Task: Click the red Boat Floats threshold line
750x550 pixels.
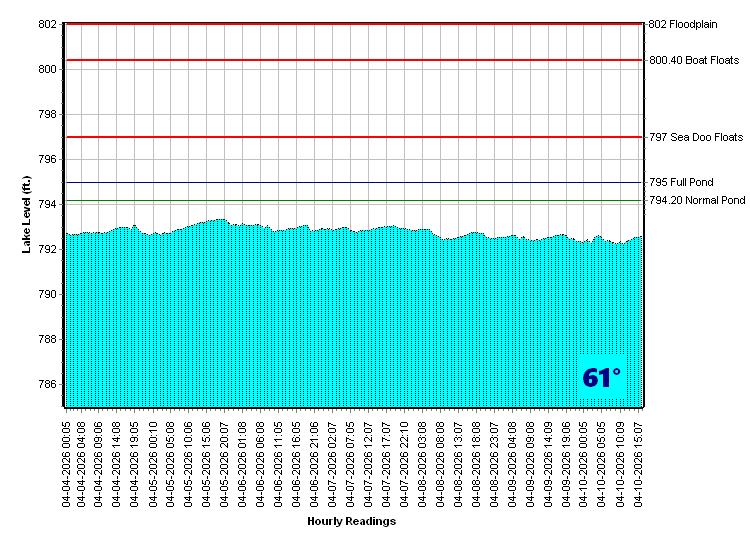Action: (x=350, y=60)
